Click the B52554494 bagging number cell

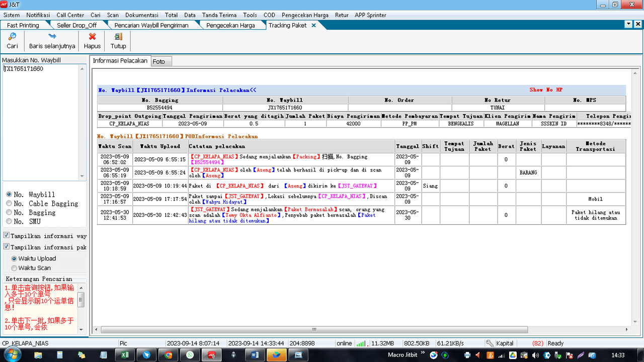pyautogui.click(x=159, y=108)
